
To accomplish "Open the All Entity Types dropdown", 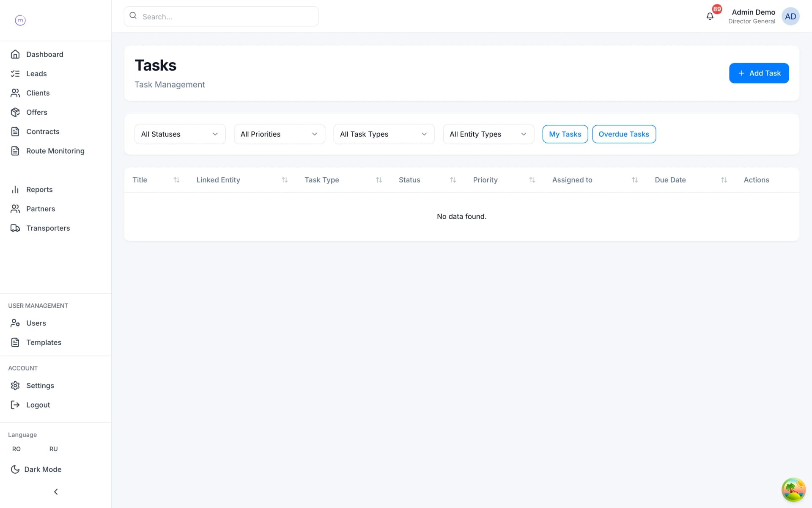I will 488,134.
